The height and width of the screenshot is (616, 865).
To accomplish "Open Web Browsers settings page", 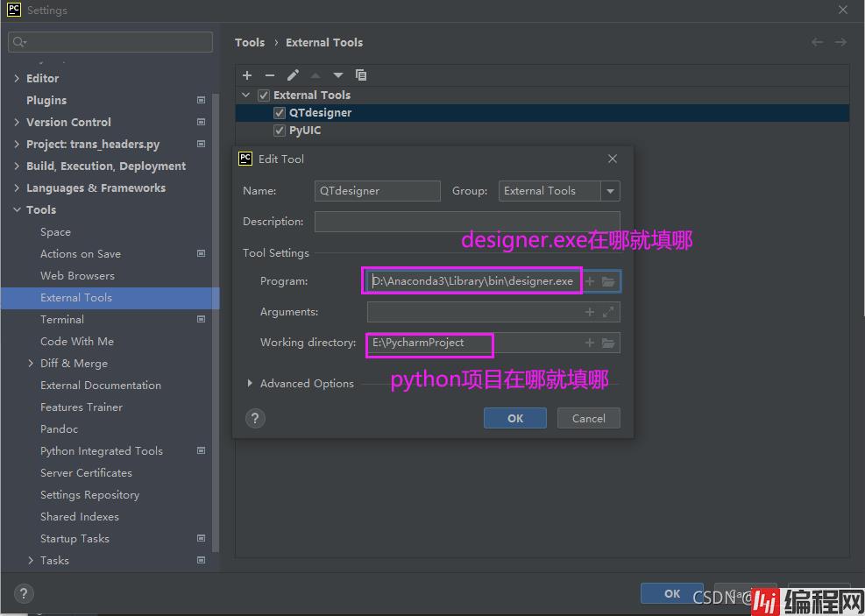I will pyautogui.click(x=77, y=276).
